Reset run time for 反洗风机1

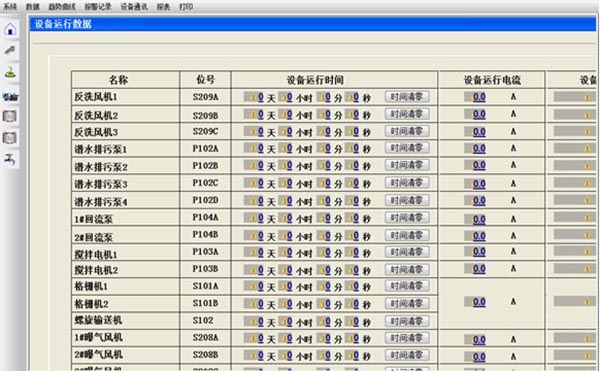tap(407, 97)
